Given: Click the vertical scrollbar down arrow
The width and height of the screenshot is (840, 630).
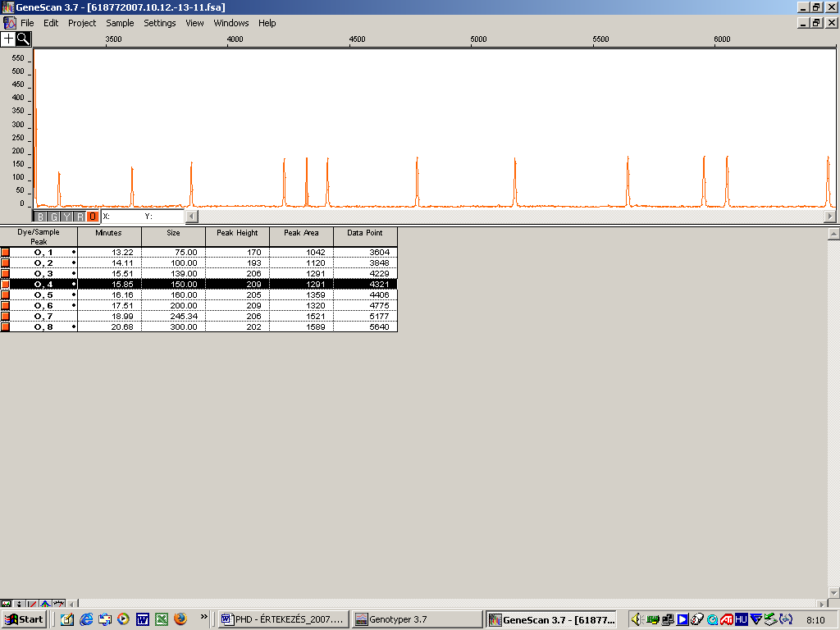Looking at the screenshot, I should tap(833, 592).
